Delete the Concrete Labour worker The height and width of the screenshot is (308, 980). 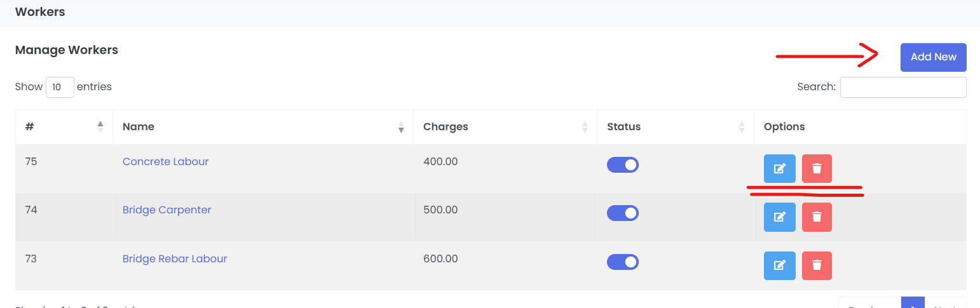point(817,168)
